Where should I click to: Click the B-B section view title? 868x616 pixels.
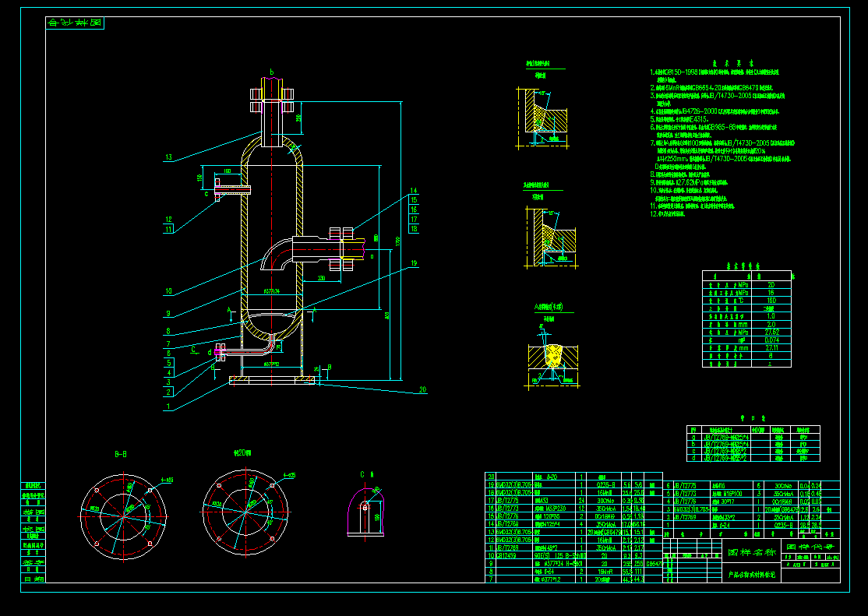tap(121, 454)
